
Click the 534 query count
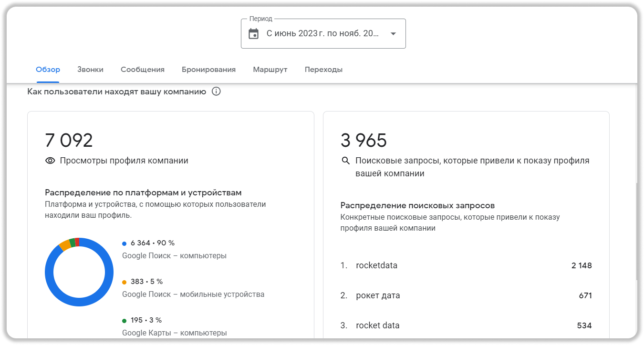pos(585,325)
